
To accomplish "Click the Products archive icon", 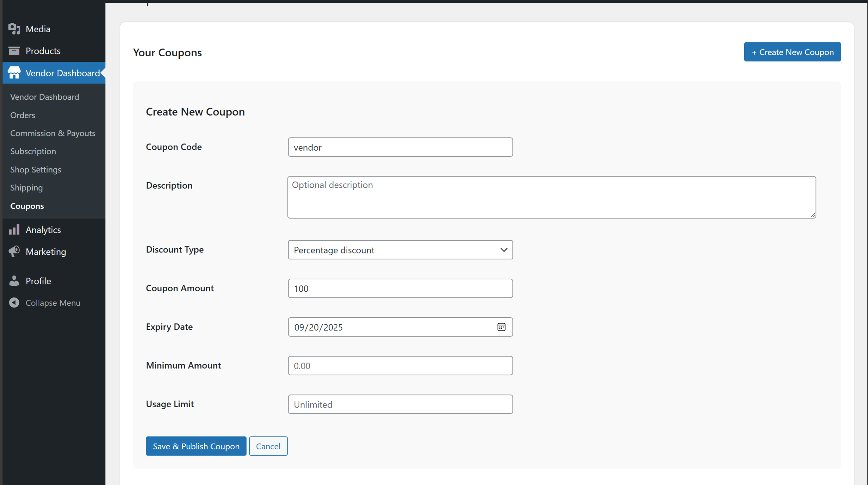I will [x=14, y=51].
